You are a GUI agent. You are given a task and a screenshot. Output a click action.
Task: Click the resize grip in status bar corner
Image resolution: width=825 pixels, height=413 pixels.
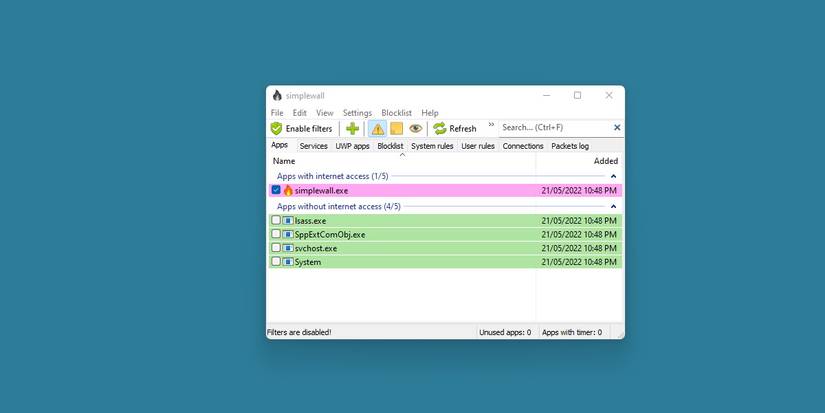620,334
